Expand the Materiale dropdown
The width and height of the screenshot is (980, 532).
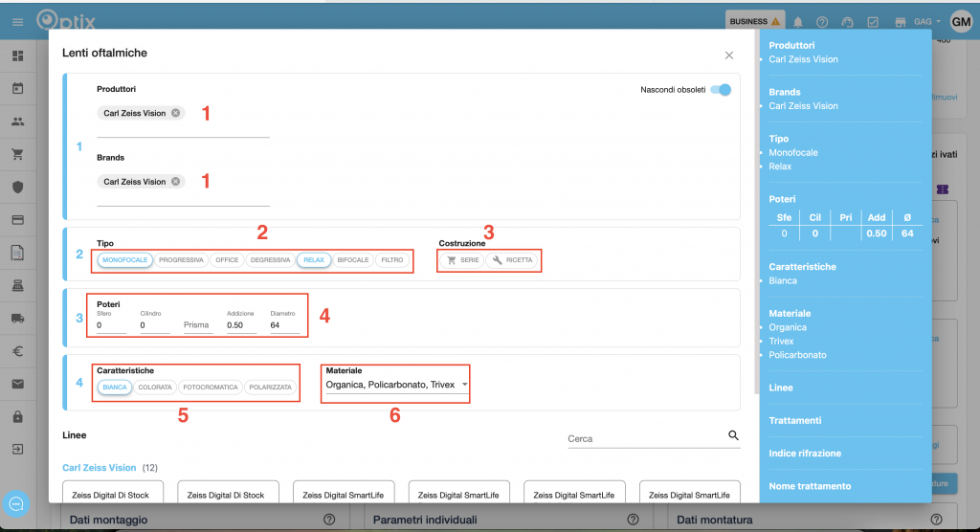click(x=464, y=385)
